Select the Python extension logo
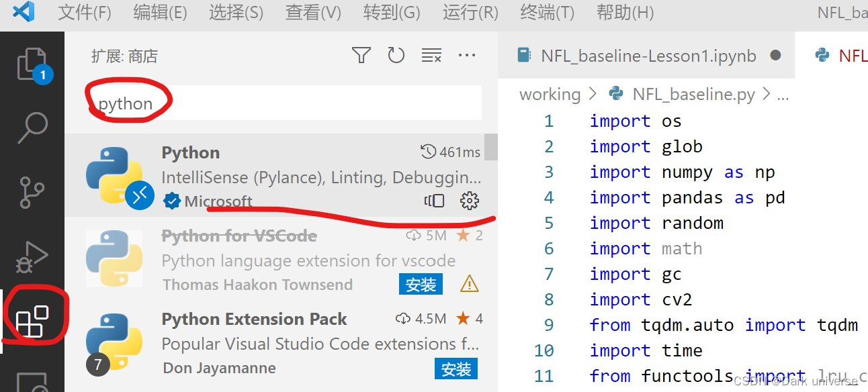Screen dimensions: 868x392 point(114,175)
